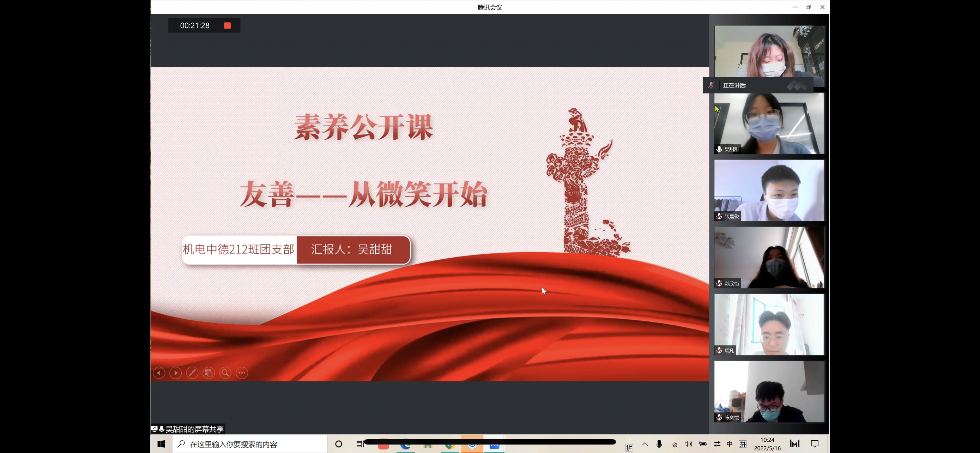Image resolution: width=980 pixels, height=453 pixels.
Task: Click the M-shaped tray icon
Action: (x=795, y=443)
